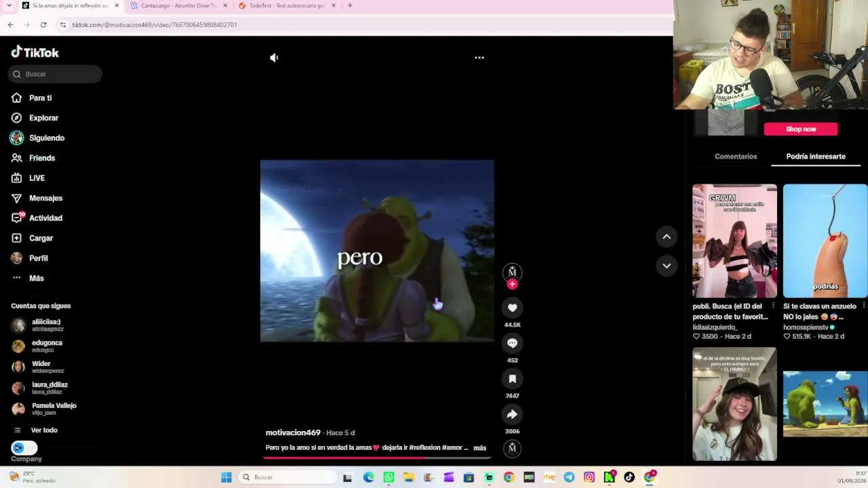The width and height of the screenshot is (868, 488).
Task: Open Telegram from the taskbar
Action: pyautogui.click(x=569, y=477)
